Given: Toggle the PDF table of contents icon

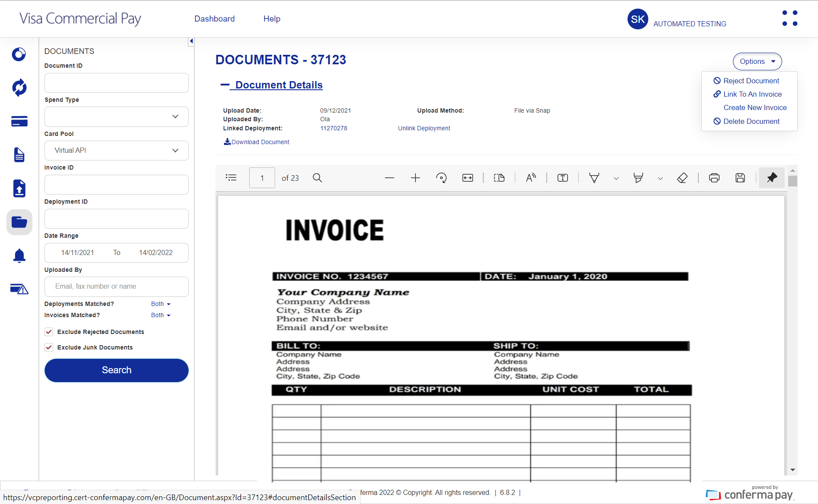Looking at the screenshot, I should (x=231, y=178).
